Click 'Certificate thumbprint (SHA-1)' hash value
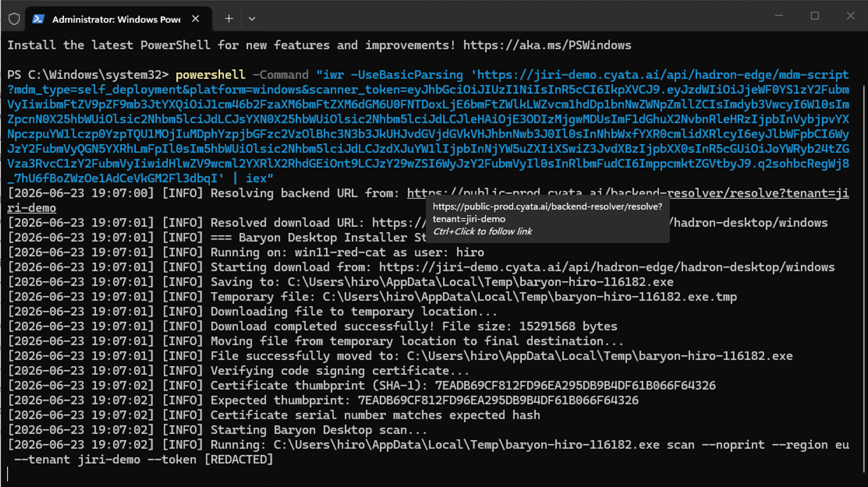 (575, 386)
